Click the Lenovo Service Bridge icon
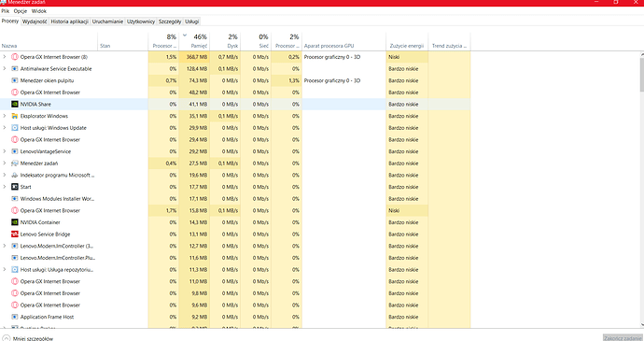Image resolution: width=644 pixels, height=341 pixels. click(15, 234)
